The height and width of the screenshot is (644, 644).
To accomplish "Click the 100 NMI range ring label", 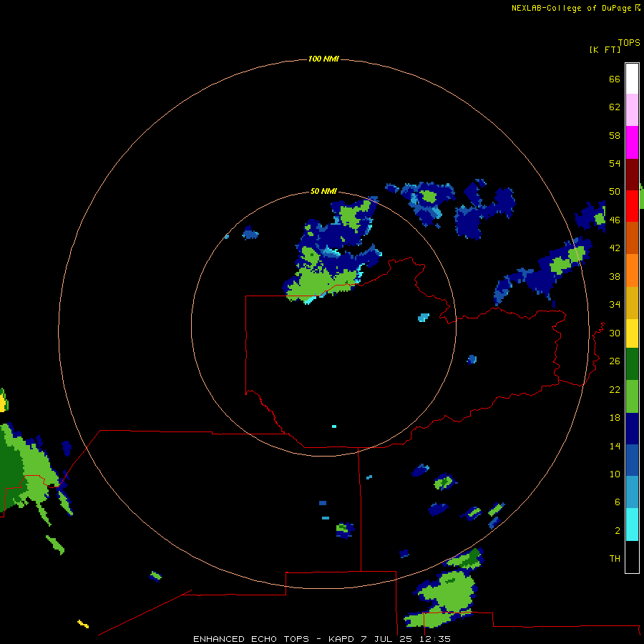I will click(x=323, y=59).
